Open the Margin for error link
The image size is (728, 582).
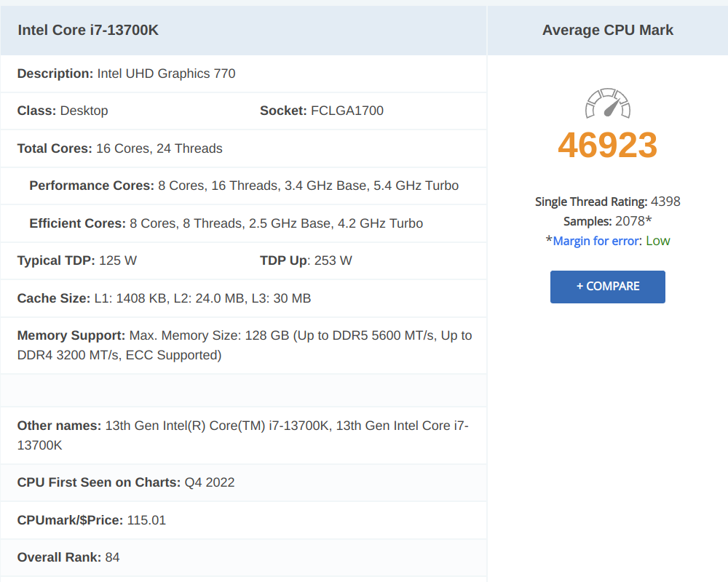click(596, 241)
